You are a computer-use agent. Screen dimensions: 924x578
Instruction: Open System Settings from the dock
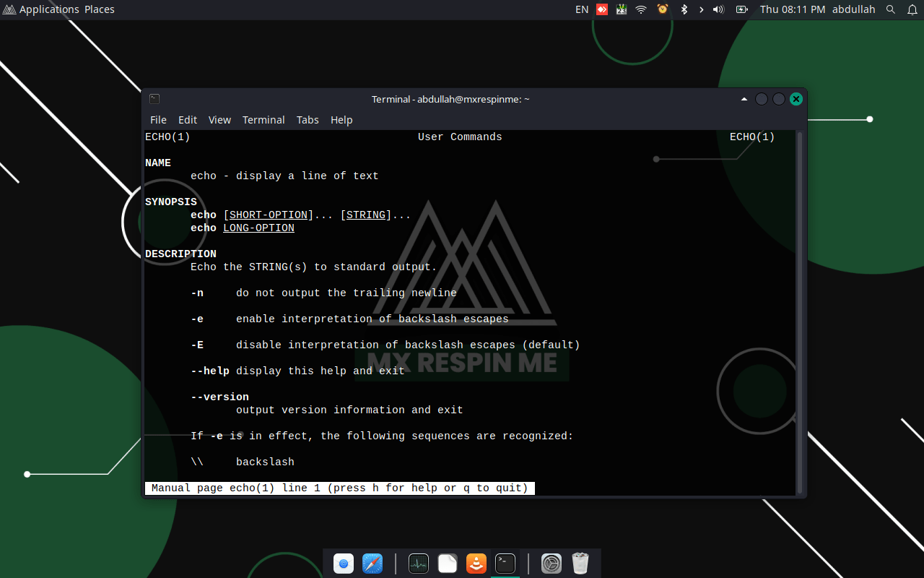[552, 564]
